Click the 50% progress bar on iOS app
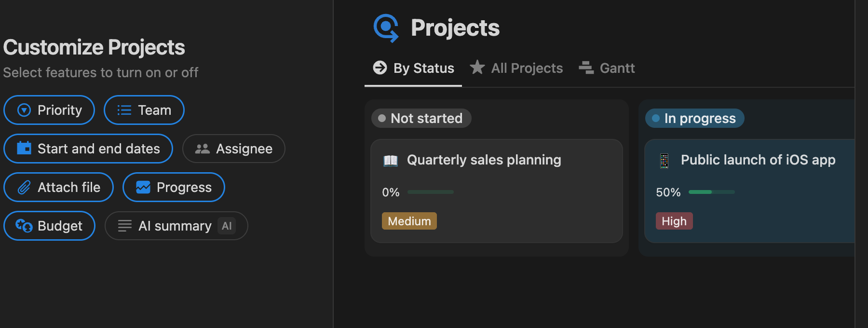The image size is (868, 328). (711, 192)
